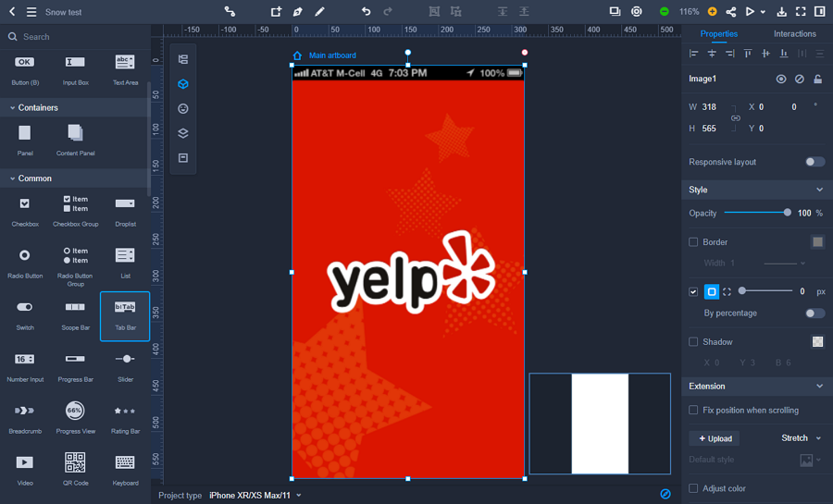Check the Border checkbox
833x504 pixels.
[x=693, y=242]
